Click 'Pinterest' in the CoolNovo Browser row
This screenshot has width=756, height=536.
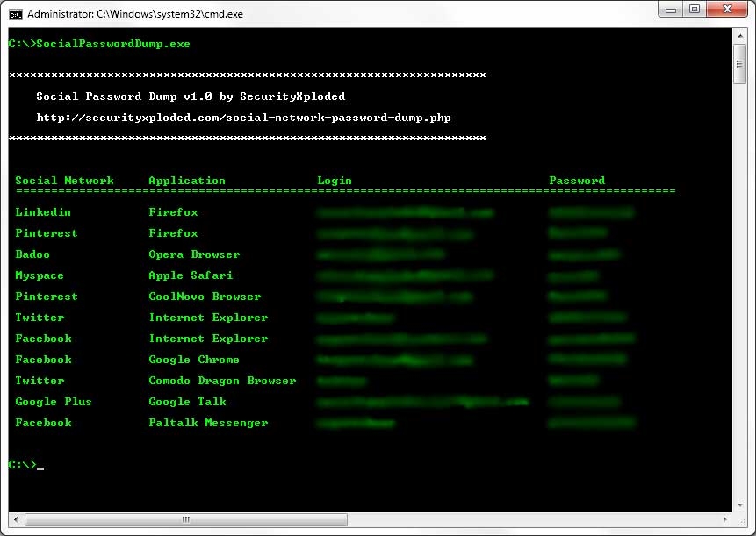(x=47, y=297)
